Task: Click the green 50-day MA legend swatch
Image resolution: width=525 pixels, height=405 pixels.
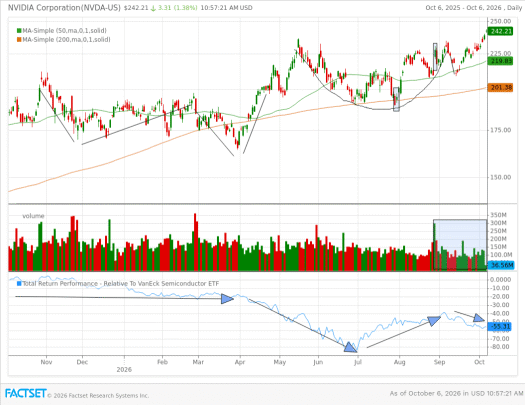Action: point(19,31)
